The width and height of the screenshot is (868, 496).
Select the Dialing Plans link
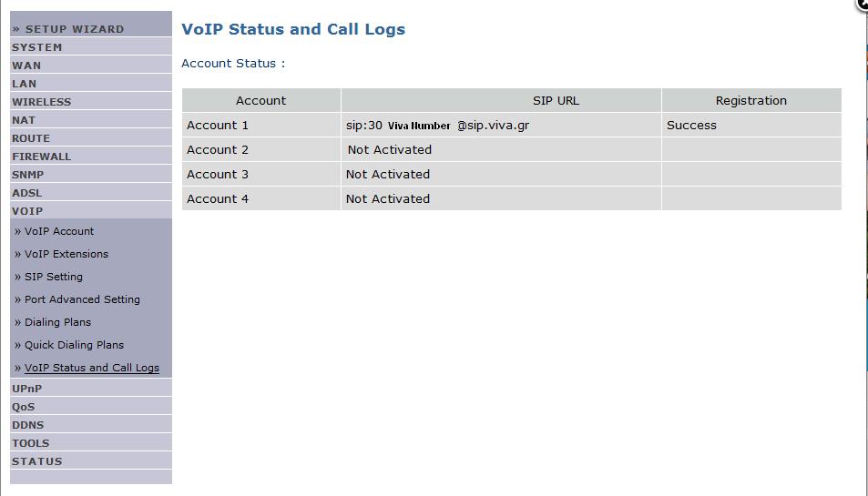[x=57, y=322]
